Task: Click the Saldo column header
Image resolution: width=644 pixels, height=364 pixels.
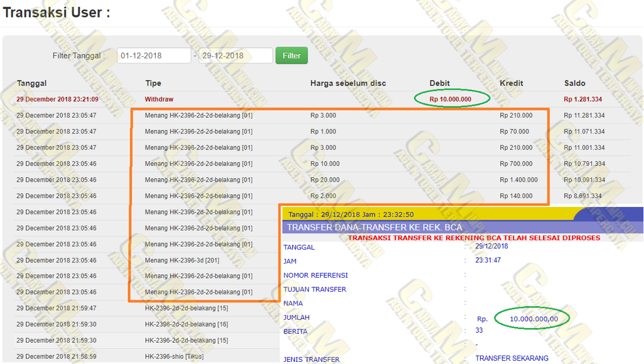Action: pyautogui.click(x=574, y=83)
